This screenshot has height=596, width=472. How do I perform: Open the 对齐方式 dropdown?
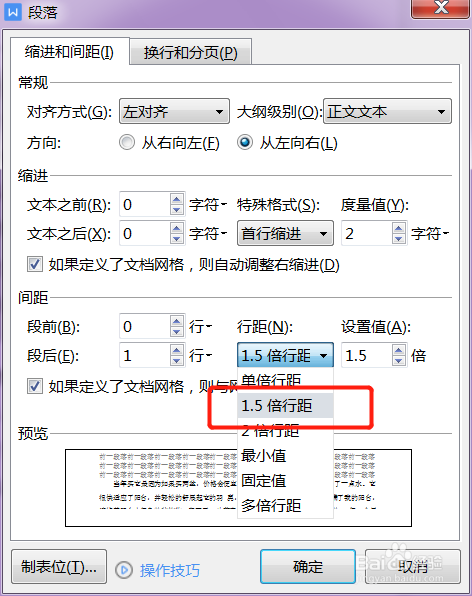click(174, 111)
